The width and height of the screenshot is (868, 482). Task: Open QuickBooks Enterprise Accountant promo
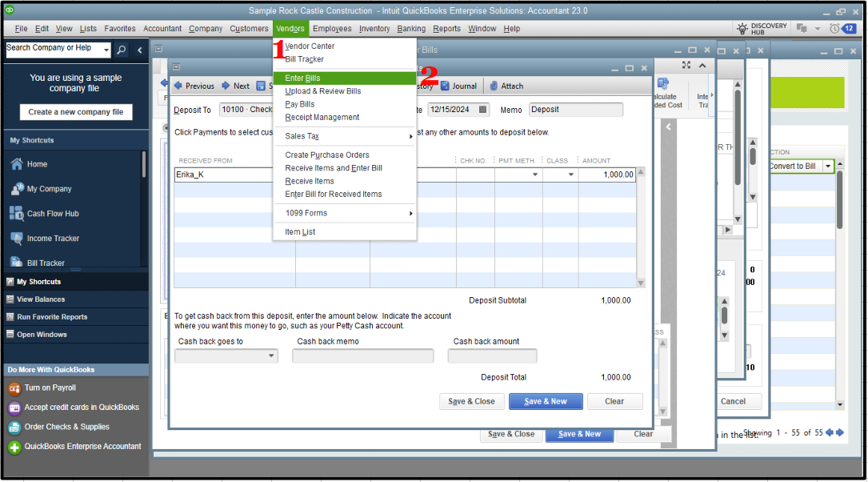click(x=82, y=447)
